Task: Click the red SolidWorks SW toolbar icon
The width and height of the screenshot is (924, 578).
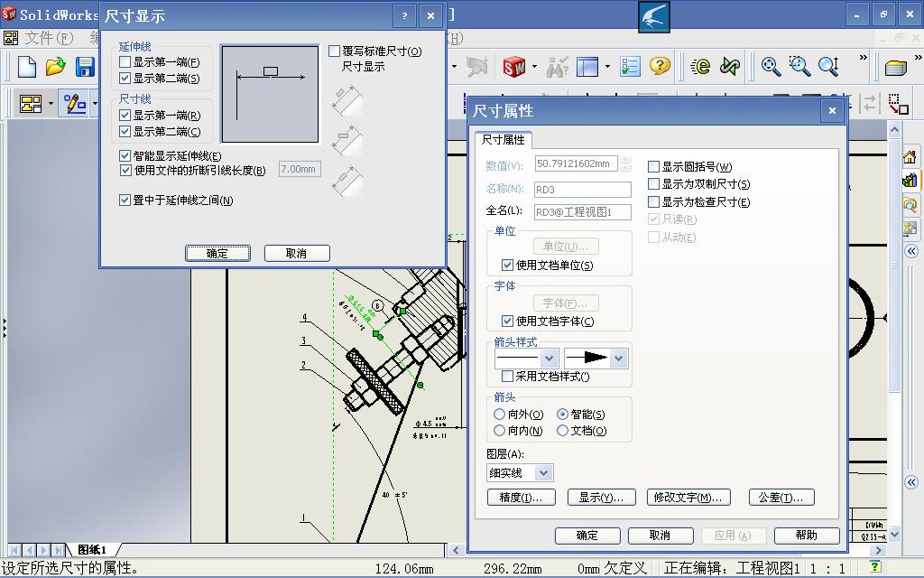Action: (x=513, y=67)
